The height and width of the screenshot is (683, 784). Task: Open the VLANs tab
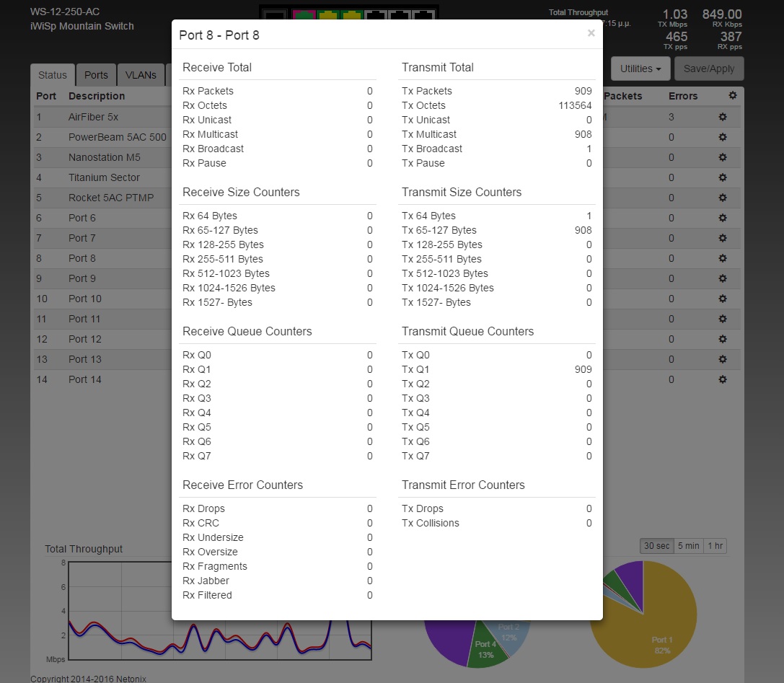(x=141, y=75)
